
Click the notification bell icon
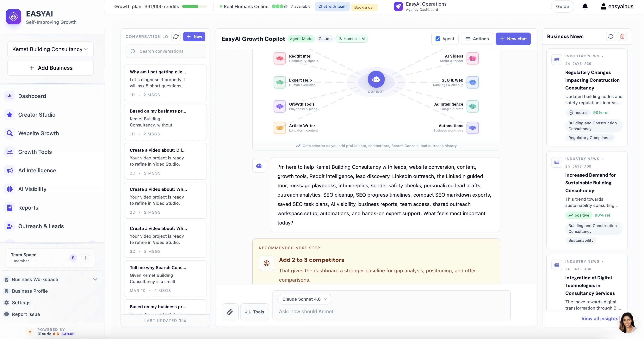click(585, 7)
